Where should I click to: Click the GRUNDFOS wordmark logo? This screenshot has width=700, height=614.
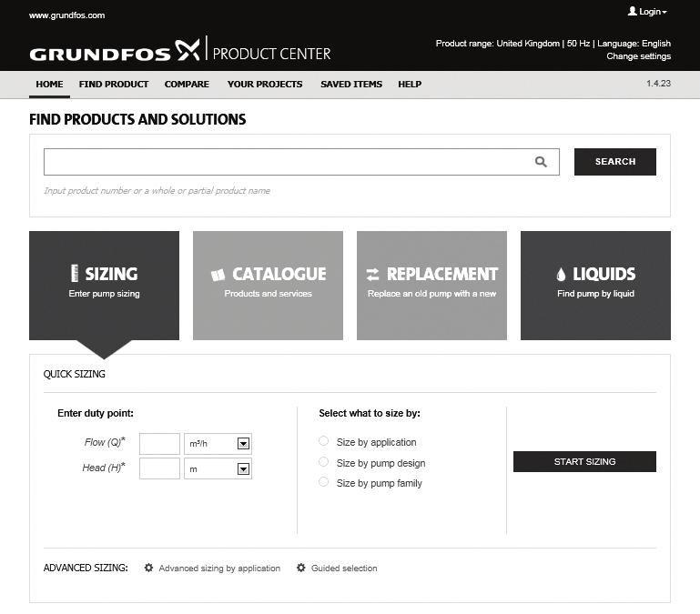100,55
